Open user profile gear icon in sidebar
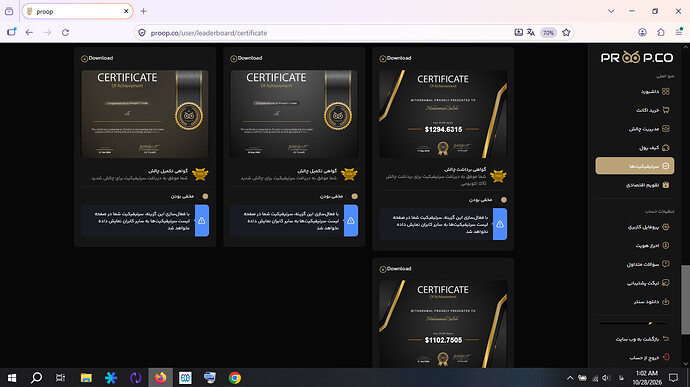 click(665, 227)
